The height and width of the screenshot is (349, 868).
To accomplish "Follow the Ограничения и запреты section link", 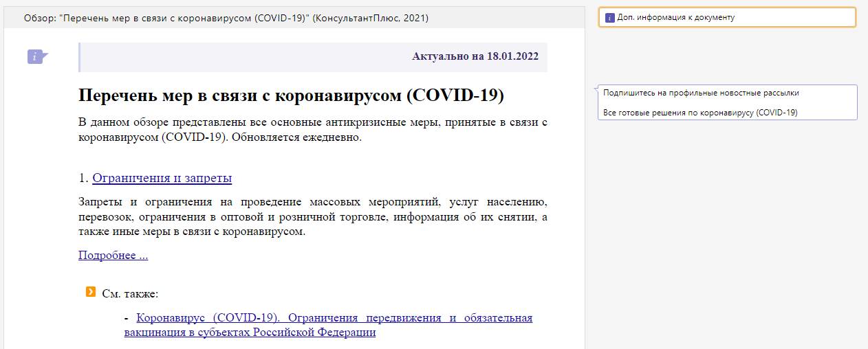I will 162,179.
